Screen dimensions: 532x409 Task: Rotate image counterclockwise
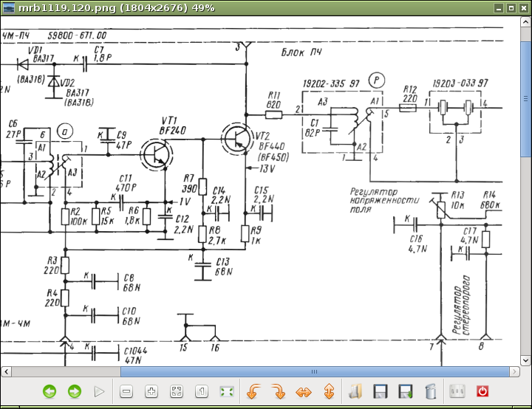click(x=253, y=391)
